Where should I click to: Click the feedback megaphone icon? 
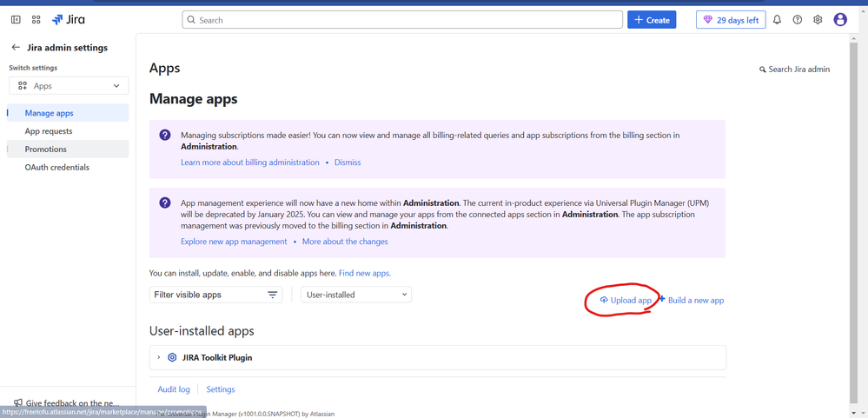18,403
